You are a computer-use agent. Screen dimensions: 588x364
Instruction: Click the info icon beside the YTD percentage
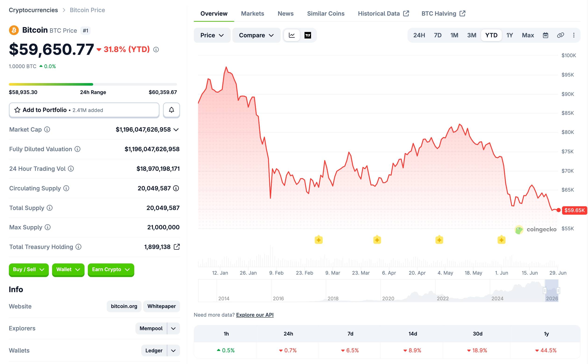[x=156, y=50]
